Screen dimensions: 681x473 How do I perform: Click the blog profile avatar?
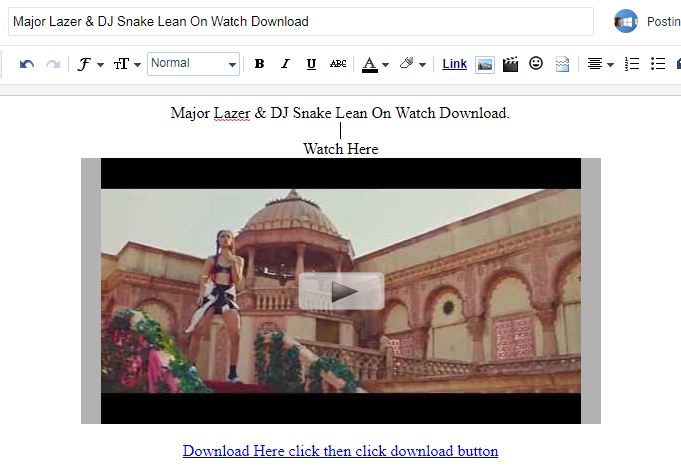(x=625, y=21)
